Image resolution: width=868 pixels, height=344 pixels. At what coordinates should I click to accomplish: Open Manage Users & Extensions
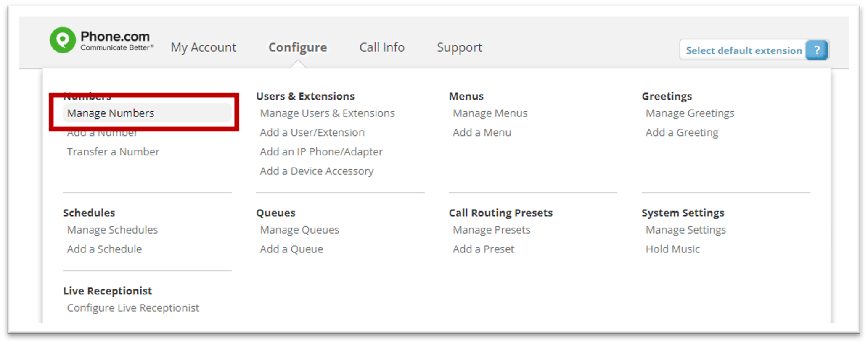tap(327, 113)
